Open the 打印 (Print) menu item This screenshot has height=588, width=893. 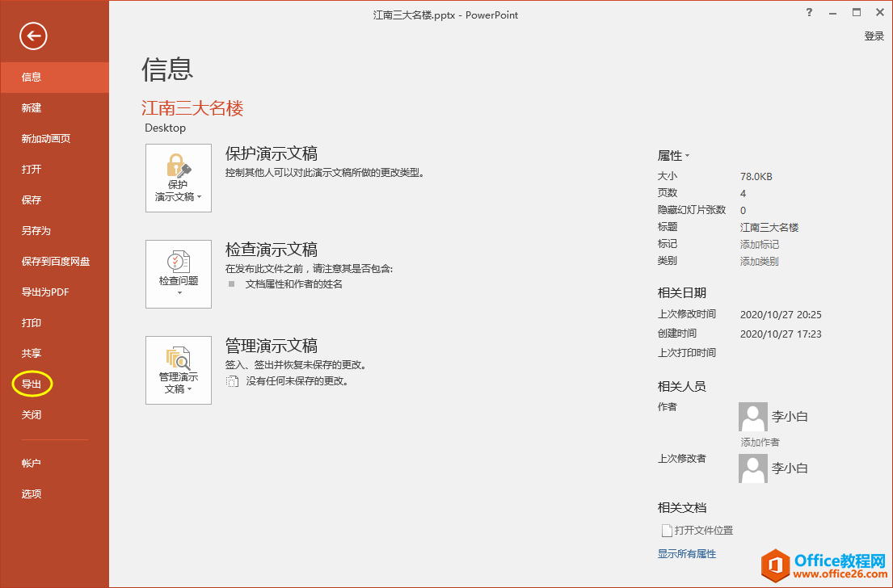point(32,322)
